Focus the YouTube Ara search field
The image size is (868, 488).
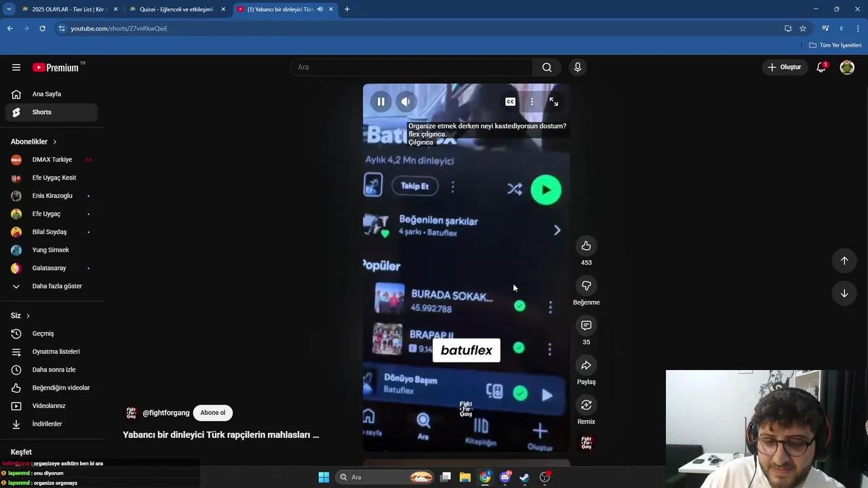pos(412,67)
